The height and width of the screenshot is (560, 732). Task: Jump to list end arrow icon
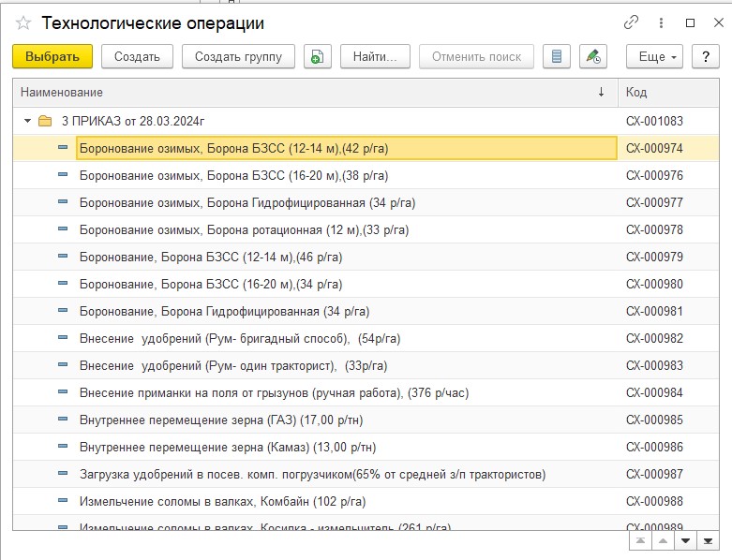pos(710,540)
